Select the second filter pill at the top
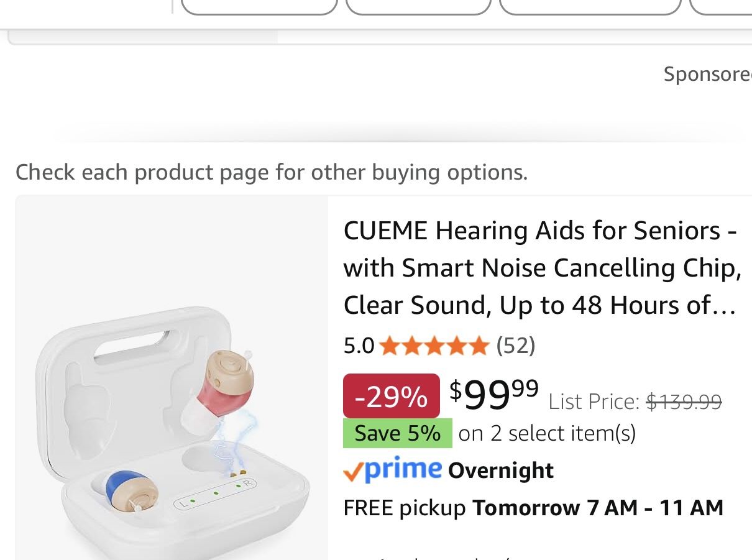 pyautogui.click(x=418, y=7)
